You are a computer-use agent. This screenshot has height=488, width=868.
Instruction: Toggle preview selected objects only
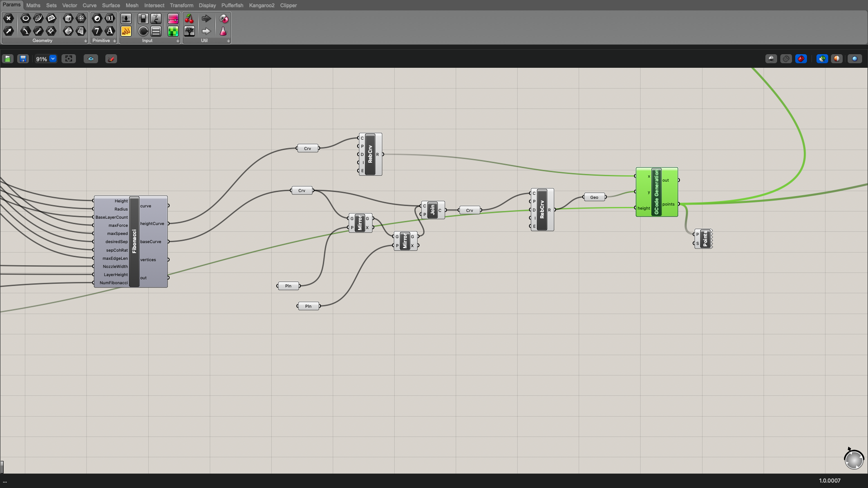point(822,59)
